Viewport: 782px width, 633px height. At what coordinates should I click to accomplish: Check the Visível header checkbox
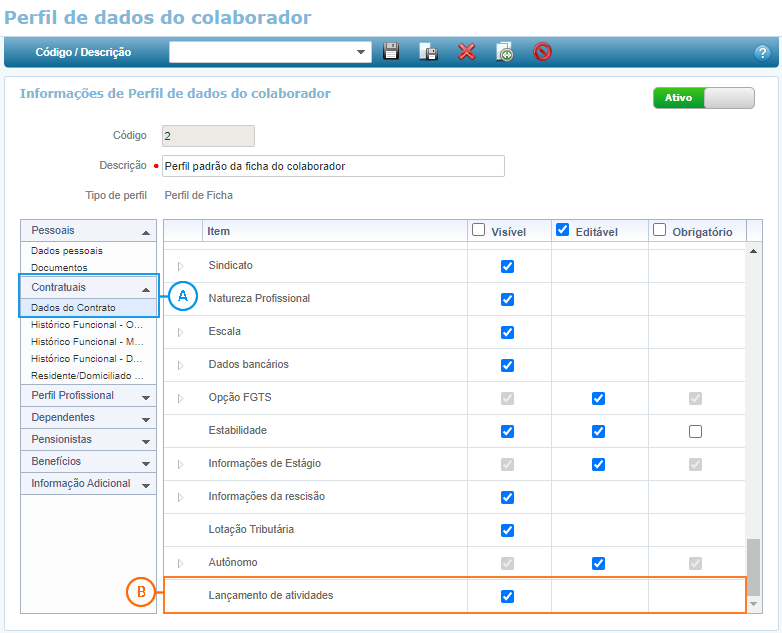tap(479, 230)
